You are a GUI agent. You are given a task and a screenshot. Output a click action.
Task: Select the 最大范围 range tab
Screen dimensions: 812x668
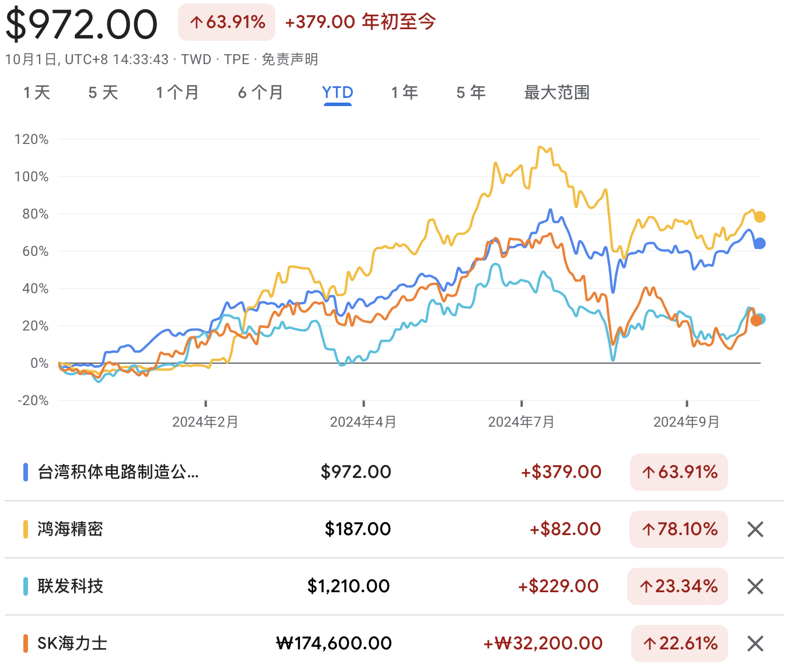click(556, 93)
